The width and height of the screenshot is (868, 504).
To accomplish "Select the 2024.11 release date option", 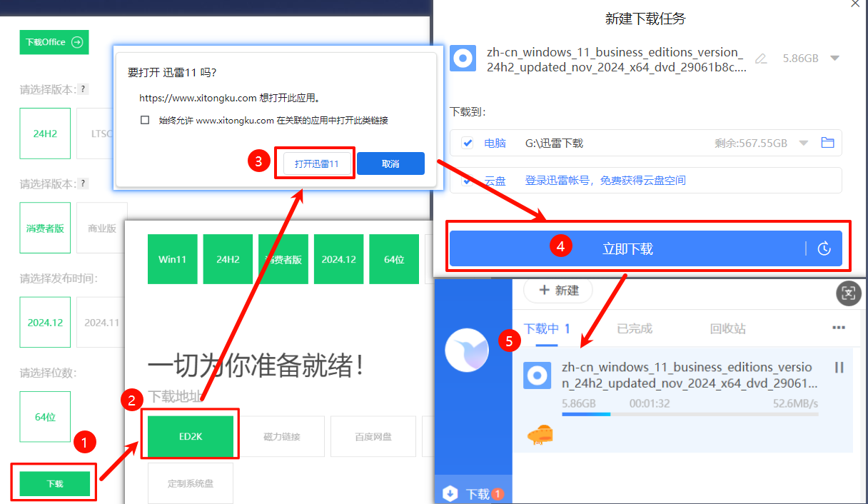I will pos(101,322).
